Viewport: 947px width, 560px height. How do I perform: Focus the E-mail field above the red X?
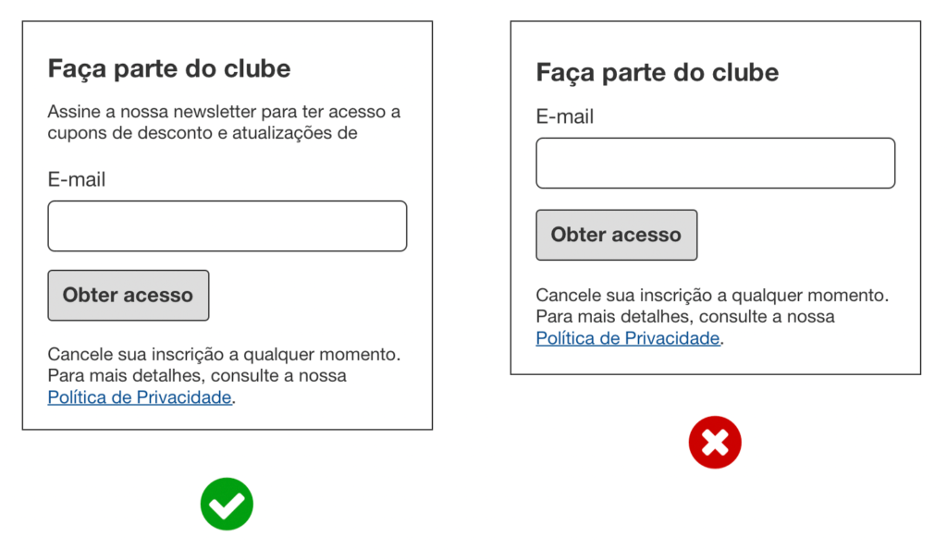[x=715, y=164]
